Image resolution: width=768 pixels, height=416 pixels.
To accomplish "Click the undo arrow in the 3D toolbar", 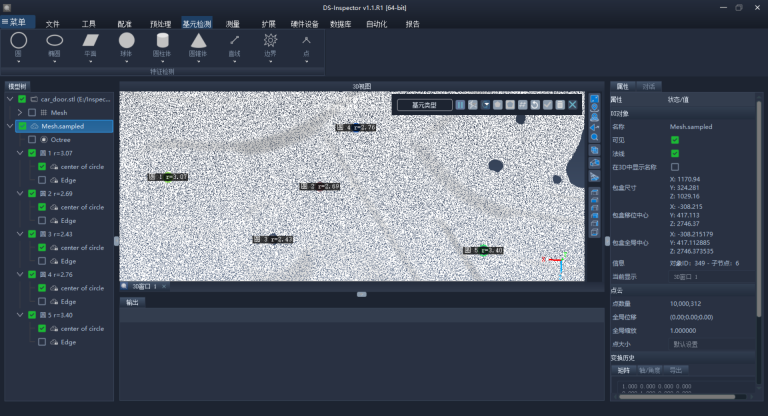I will pos(535,105).
